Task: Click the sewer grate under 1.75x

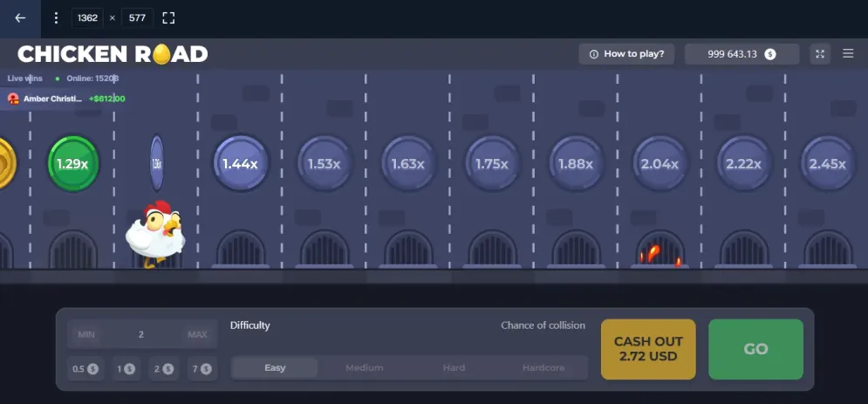Action: pos(492,249)
